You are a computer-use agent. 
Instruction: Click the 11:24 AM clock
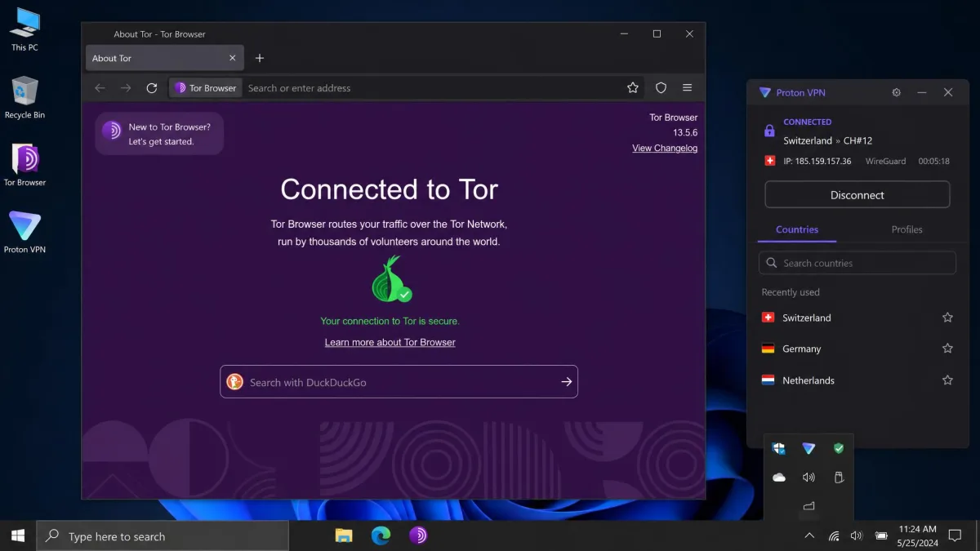917,530
